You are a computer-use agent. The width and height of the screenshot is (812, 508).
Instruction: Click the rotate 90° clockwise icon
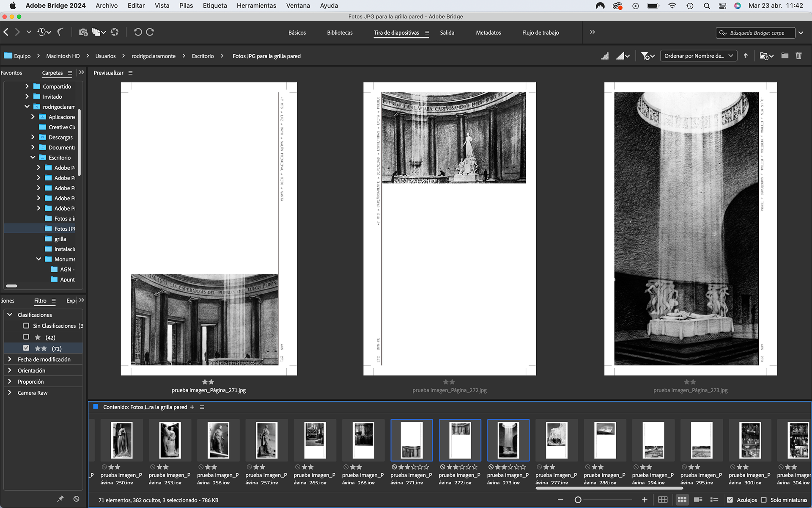pos(150,32)
